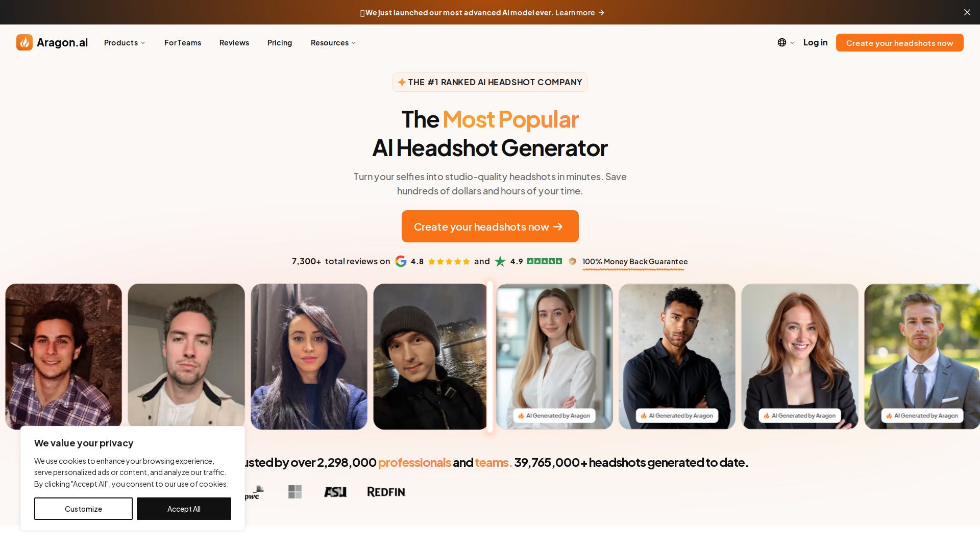Accept all cookies
The width and height of the screenshot is (980, 551).
[184, 509]
